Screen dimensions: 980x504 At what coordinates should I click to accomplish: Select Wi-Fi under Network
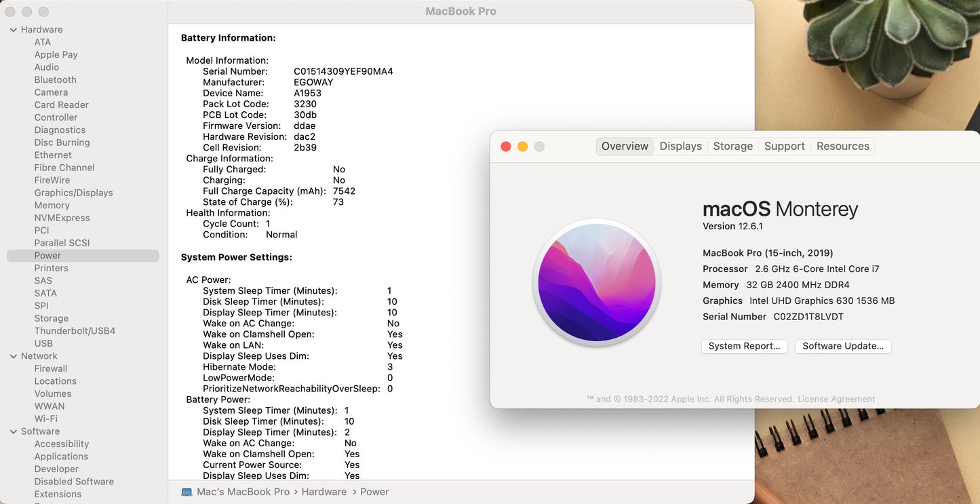tap(45, 419)
